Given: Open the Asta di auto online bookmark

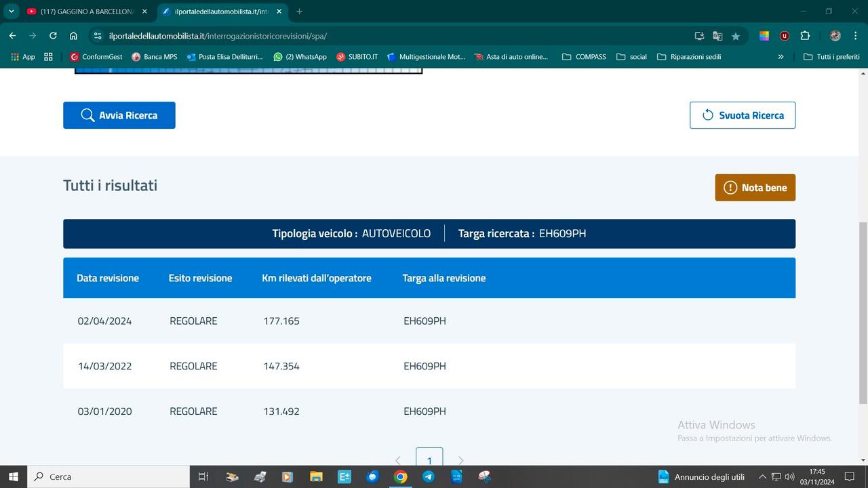Looking at the screenshot, I should click(x=511, y=57).
